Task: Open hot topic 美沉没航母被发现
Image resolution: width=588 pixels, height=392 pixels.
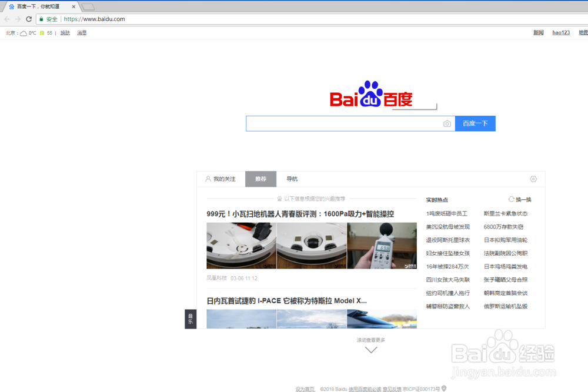Action: pos(447,227)
